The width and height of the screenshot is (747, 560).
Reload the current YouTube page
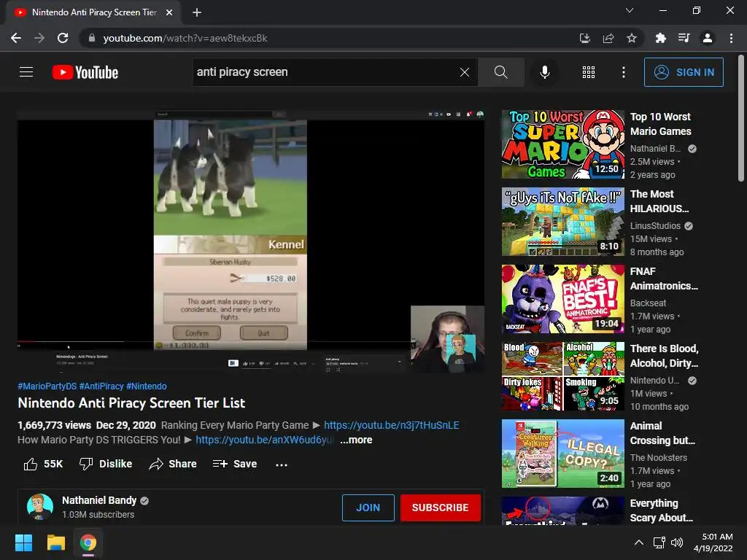tap(63, 38)
